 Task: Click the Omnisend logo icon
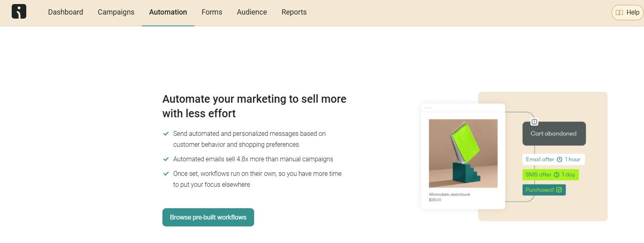[x=19, y=11]
